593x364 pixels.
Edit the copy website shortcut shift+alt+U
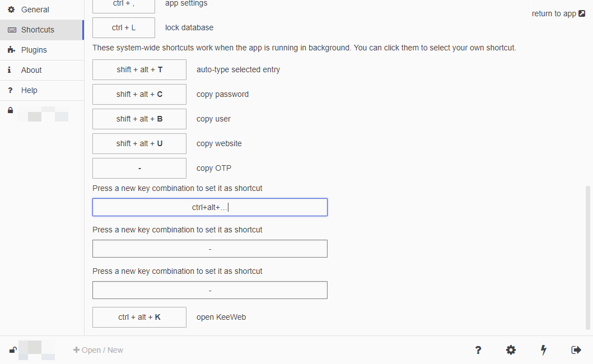[139, 143]
